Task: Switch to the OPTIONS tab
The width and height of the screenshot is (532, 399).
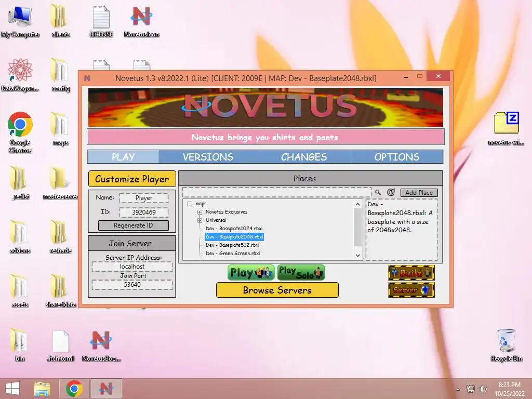Action: pyautogui.click(x=396, y=157)
